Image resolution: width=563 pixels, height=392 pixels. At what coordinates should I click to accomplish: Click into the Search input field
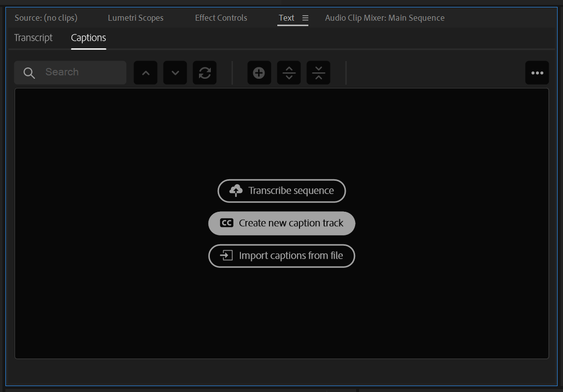coord(81,72)
